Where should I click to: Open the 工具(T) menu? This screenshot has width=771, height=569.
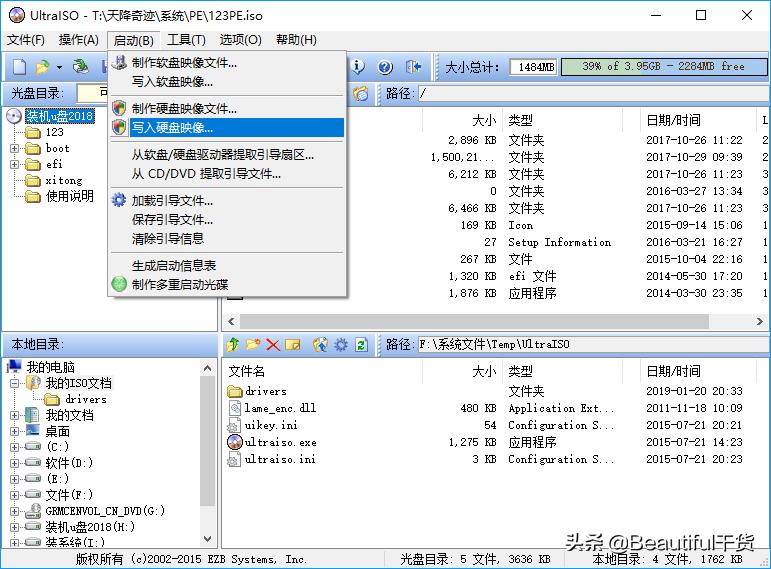(x=186, y=40)
